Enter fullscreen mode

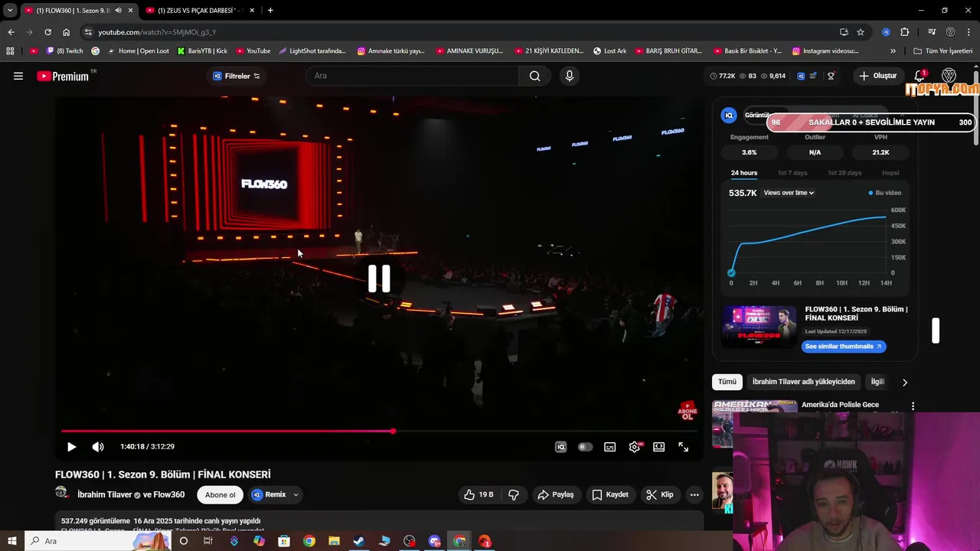click(x=684, y=447)
